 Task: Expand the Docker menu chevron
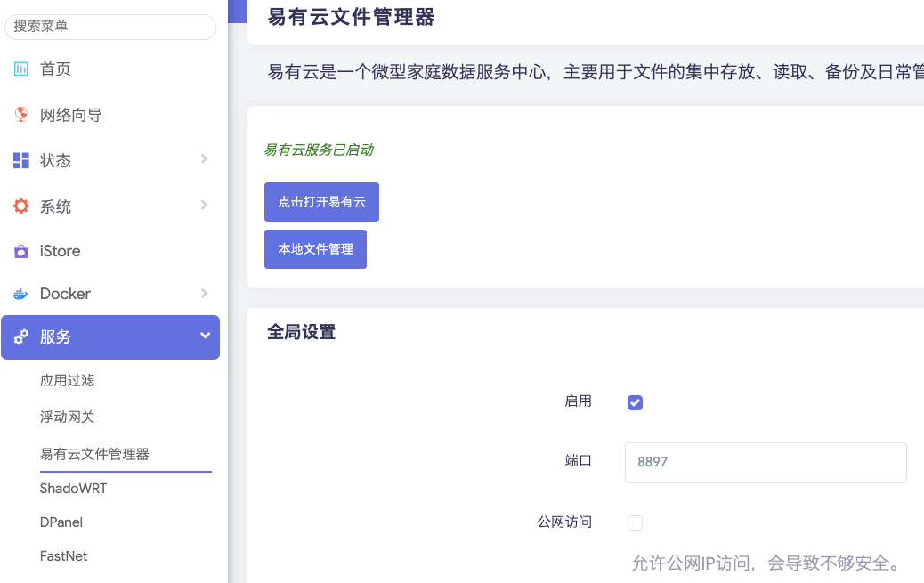[204, 293]
